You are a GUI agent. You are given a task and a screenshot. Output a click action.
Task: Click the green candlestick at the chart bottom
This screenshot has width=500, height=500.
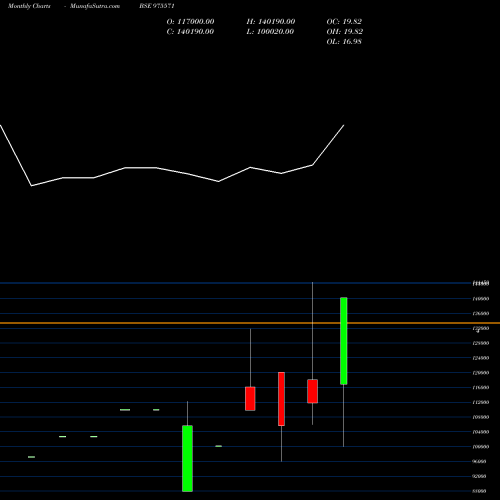click(187, 458)
